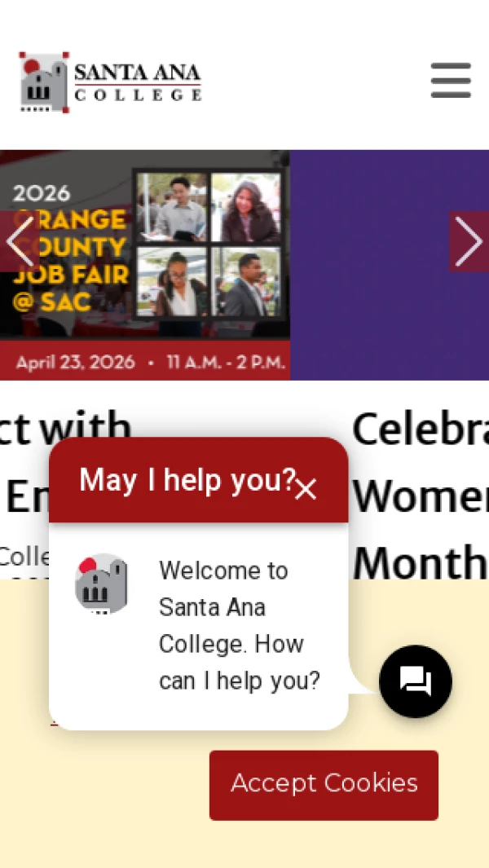Open the partially visible "ct with" headline
This screenshot has height=868, width=489.
click(x=65, y=429)
